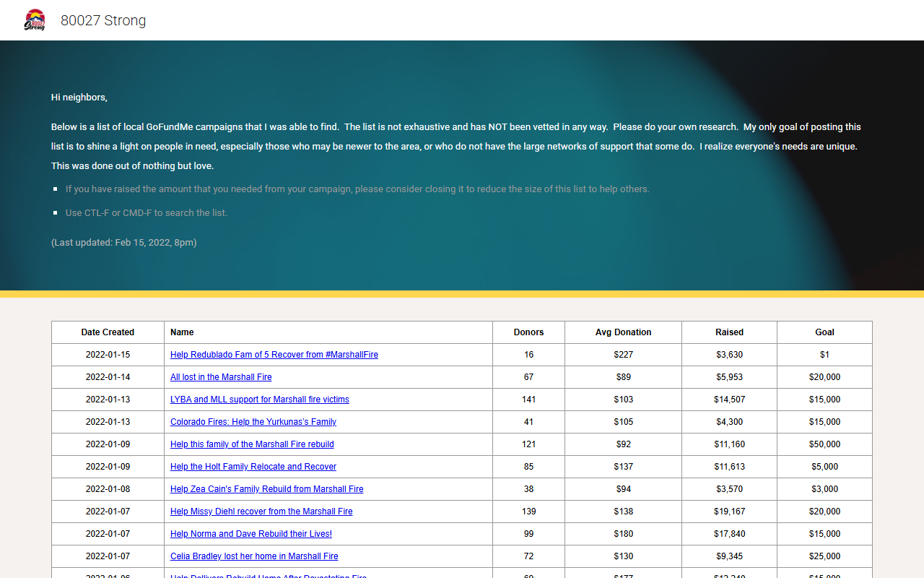Select the $1 goal cell

pyautogui.click(x=824, y=355)
